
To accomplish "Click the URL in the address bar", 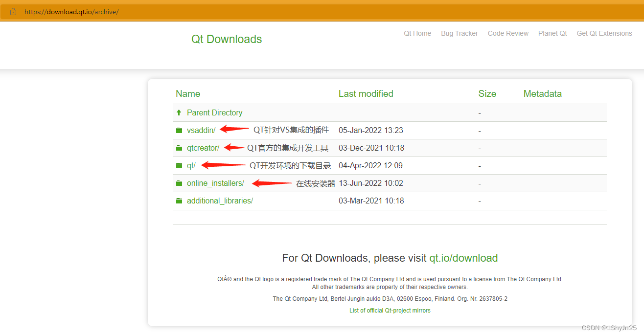I will 71,12.
